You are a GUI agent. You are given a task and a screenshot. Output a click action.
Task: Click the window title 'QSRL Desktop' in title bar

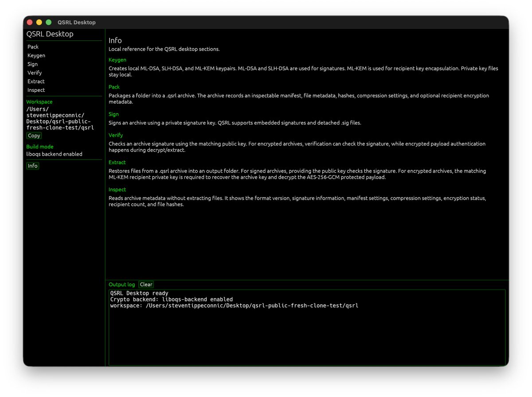pos(76,22)
